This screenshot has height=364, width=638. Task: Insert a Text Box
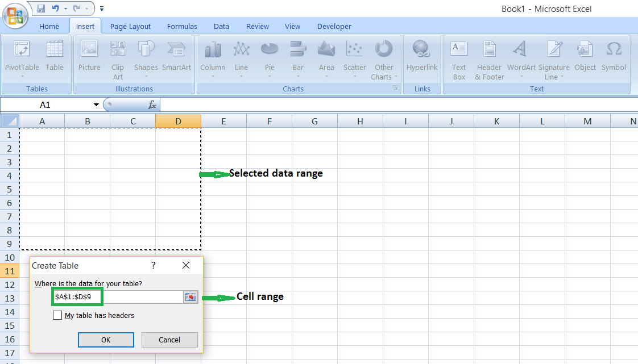pos(458,59)
